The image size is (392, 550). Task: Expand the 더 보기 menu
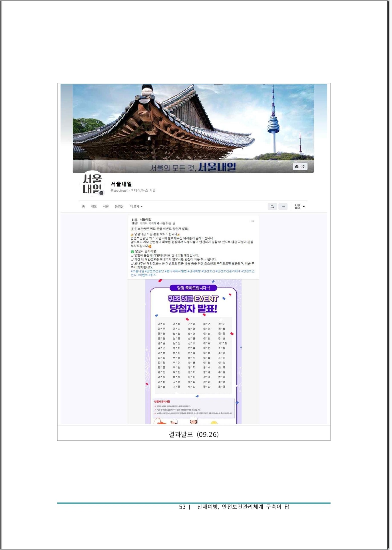(x=136, y=206)
